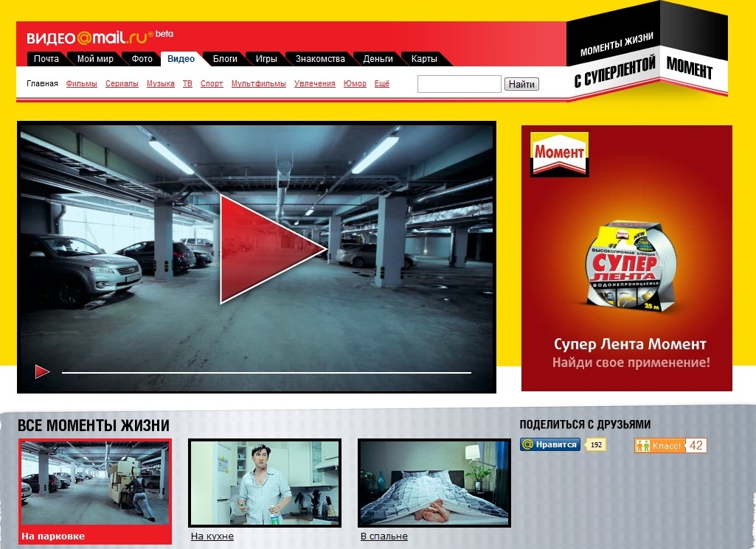Click the Найди свое применение! slogan
Screen dimensions: 756x549
point(631,363)
